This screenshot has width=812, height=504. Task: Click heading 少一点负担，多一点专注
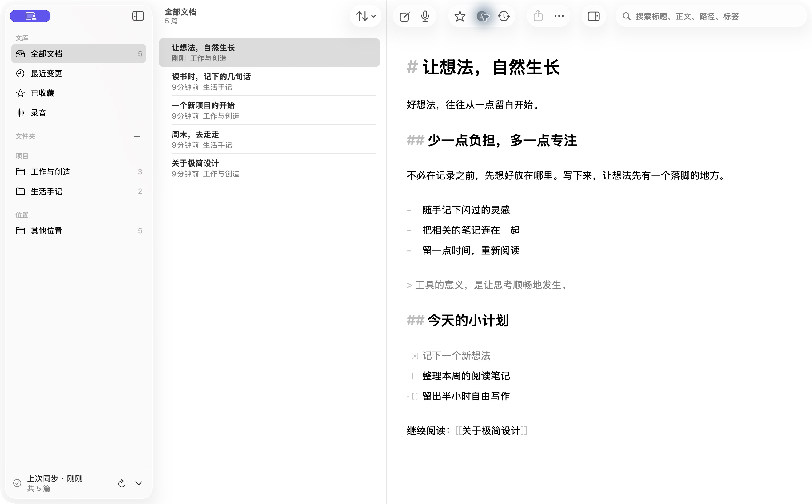click(502, 140)
